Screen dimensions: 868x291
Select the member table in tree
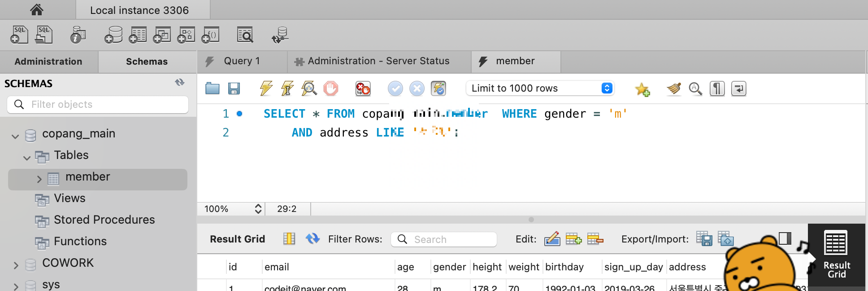(98, 179)
